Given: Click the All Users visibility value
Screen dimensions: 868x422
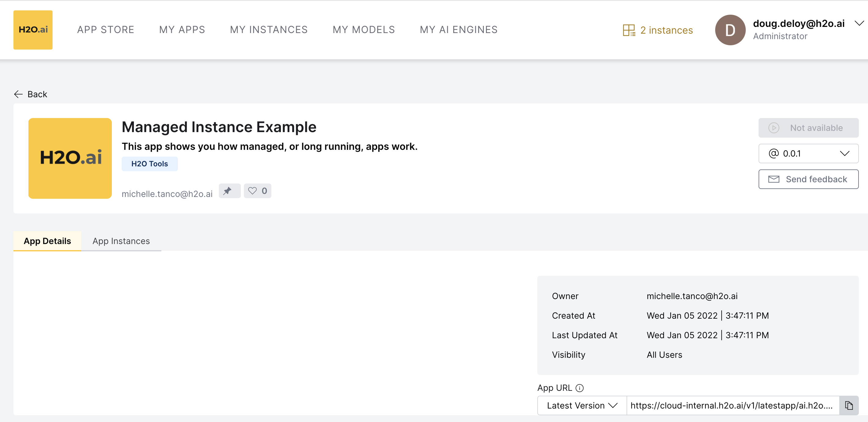Looking at the screenshot, I should tap(664, 355).
